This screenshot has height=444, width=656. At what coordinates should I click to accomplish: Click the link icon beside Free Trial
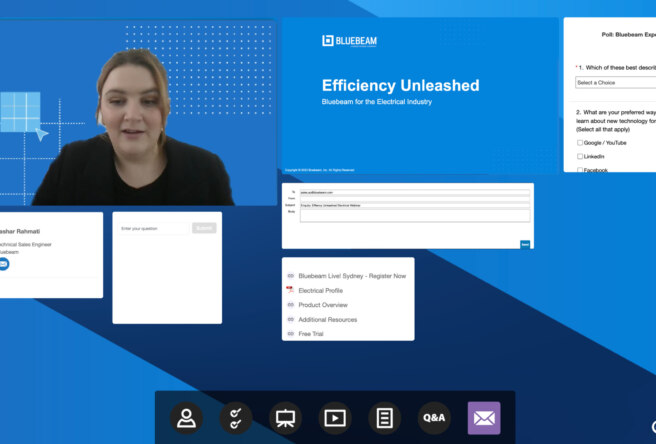pos(291,334)
